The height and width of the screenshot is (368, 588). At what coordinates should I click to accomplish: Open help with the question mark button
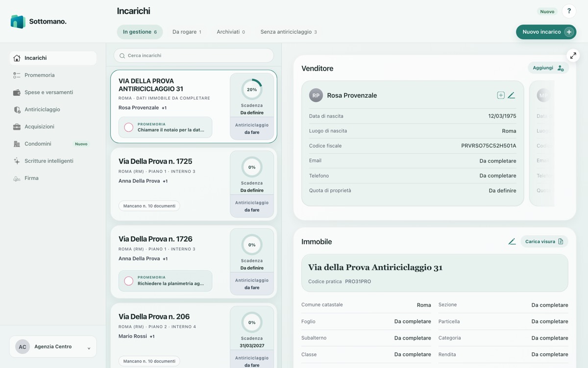pyautogui.click(x=569, y=11)
